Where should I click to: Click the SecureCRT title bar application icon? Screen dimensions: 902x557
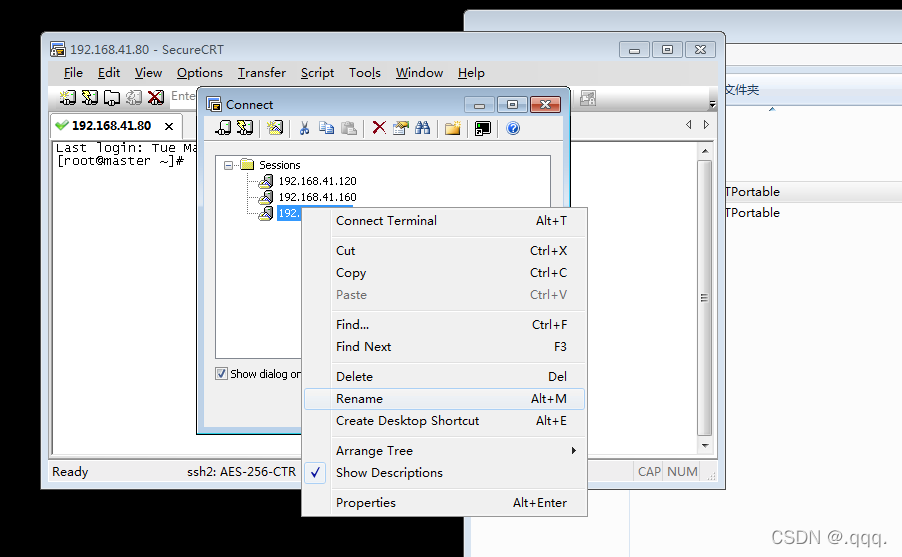click(x=58, y=49)
